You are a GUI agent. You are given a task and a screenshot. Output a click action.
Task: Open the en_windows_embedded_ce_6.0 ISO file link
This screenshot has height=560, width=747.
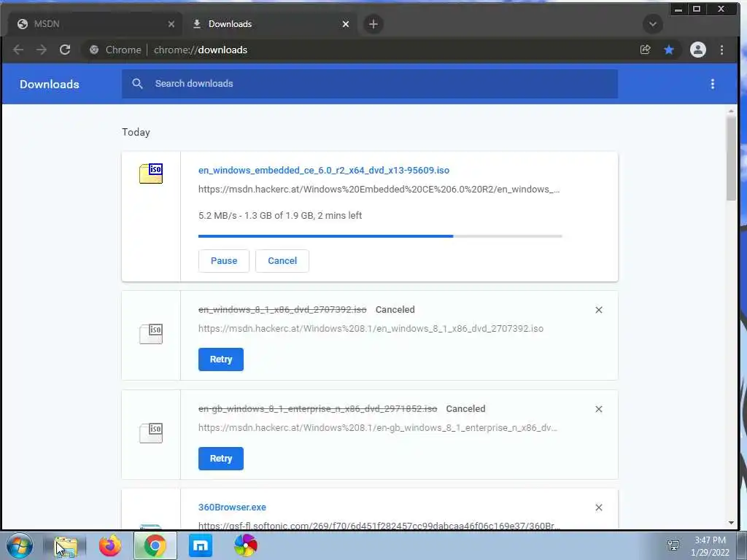[x=323, y=170]
